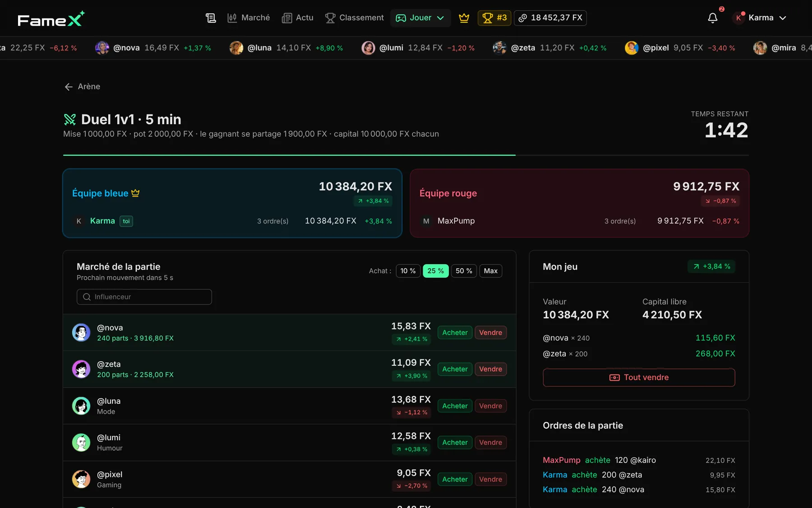Select the 10 % purchase size
Image resolution: width=812 pixels, height=508 pixels.
point(408,271)
